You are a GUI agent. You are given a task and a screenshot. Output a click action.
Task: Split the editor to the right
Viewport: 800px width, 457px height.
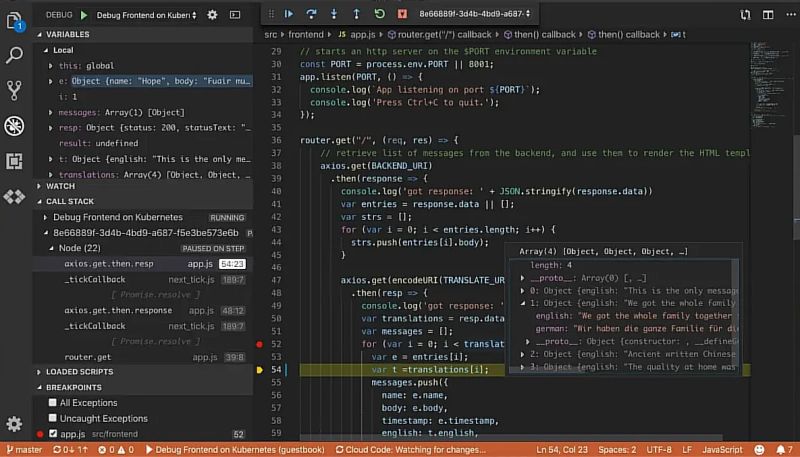768,15
